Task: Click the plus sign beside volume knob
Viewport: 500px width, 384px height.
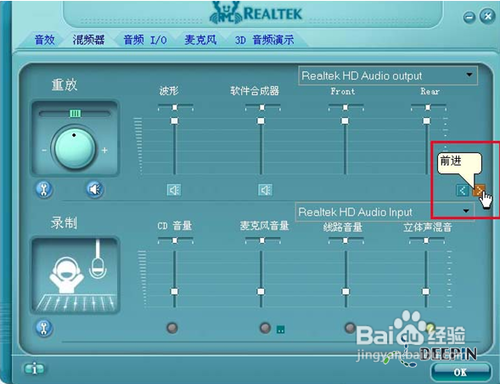Action: [104, 150]
